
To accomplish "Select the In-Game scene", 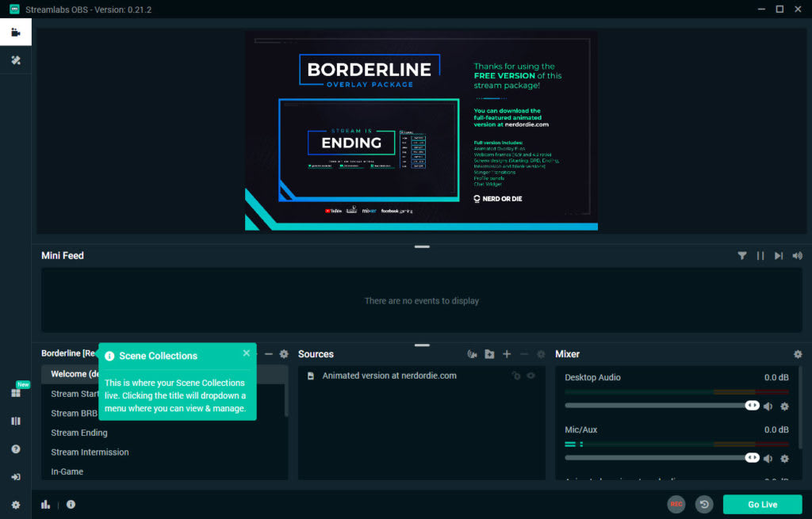I will click(67, 471).
